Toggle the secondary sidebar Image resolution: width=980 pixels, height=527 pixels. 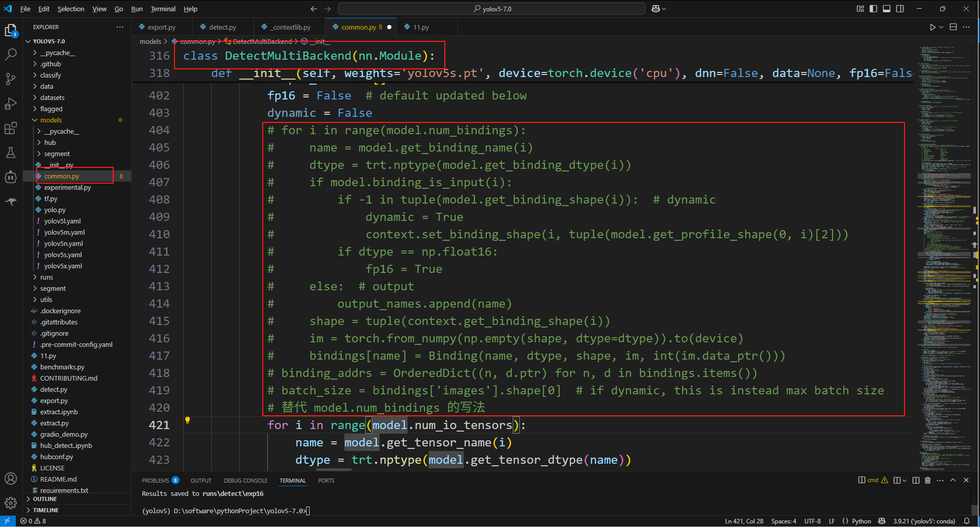pos(900,9)
